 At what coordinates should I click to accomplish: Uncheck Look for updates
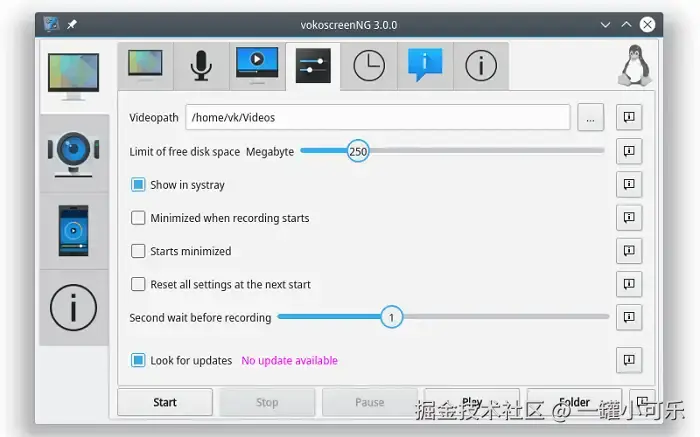[x=138, y=360]
